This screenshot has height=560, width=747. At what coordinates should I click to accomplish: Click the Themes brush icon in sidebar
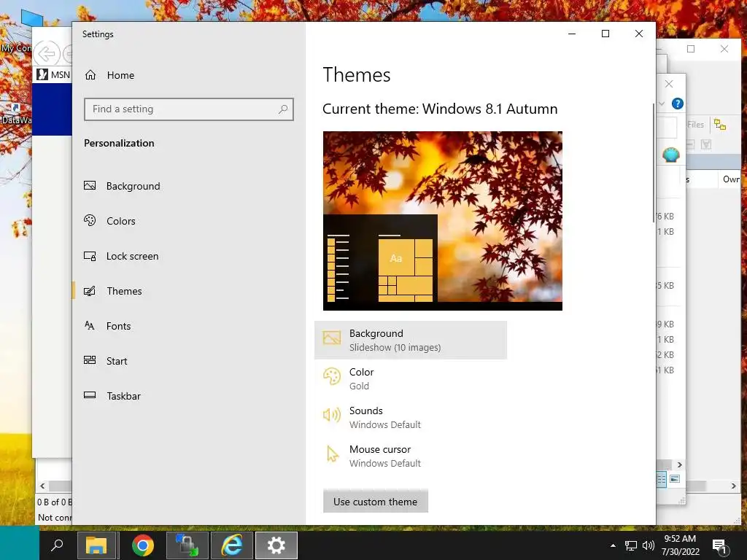point(90,291)
